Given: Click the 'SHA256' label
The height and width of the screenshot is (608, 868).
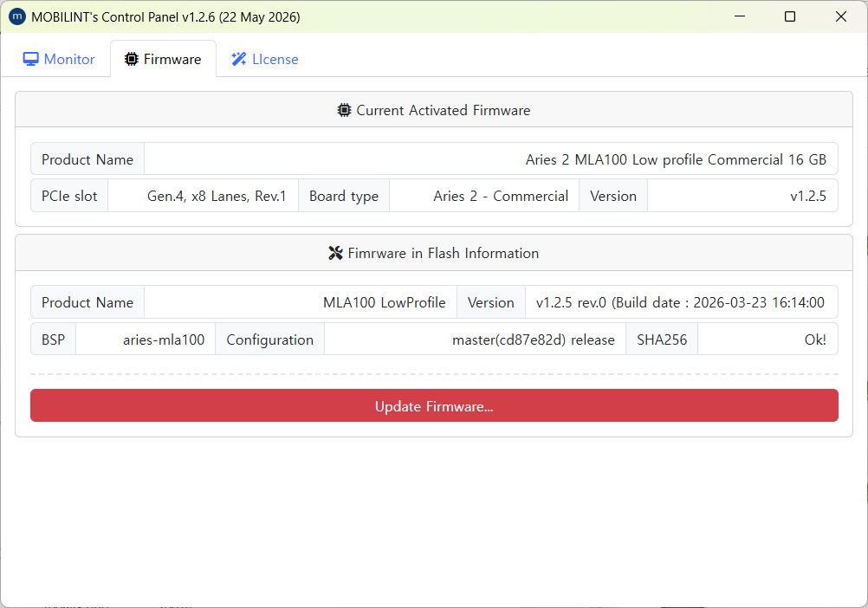Looking at the screenshot, I should 662,340.
